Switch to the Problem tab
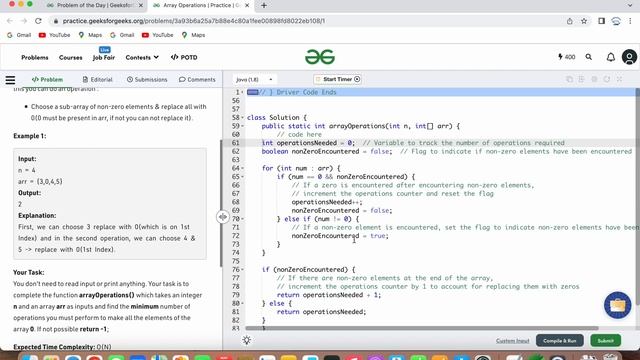This screenshot has height=360, width=640. (x=47, y=80)
